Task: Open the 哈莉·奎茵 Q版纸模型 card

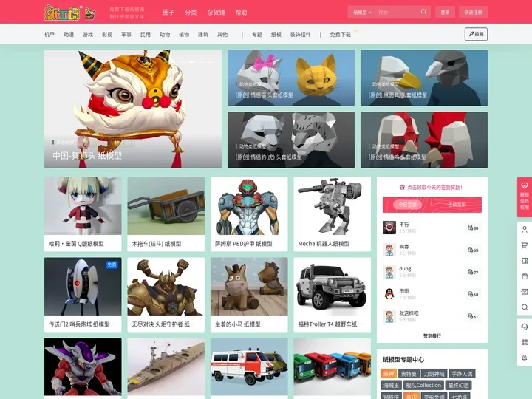Action: pyautogui.click(x=83, y=214)
